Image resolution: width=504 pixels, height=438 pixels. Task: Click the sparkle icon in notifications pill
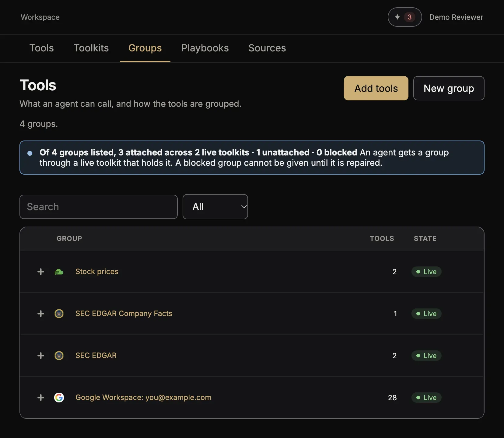point(397,17)
